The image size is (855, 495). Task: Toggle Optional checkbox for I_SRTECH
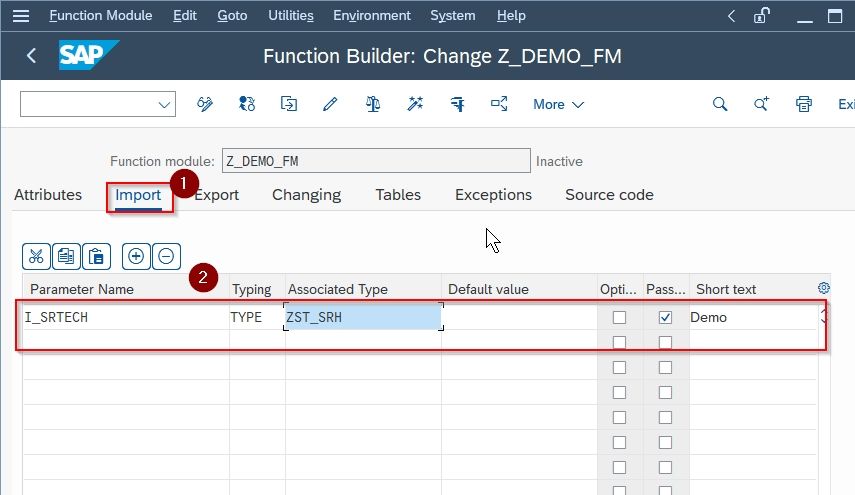(619, 317)
